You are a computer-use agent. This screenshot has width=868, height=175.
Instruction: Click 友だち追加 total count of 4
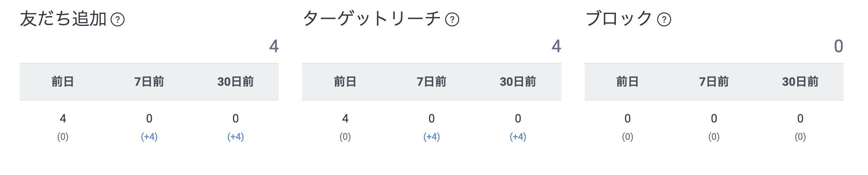coord(274,46)
